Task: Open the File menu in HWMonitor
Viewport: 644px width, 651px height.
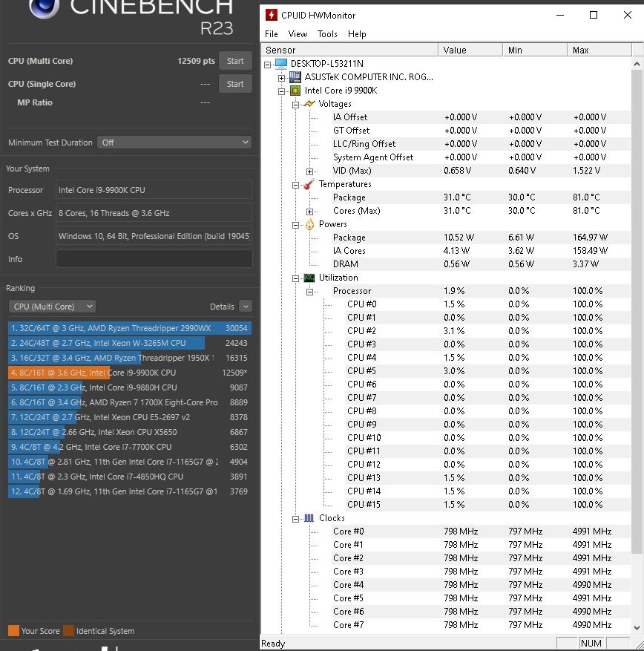Action: coord(272,34)
